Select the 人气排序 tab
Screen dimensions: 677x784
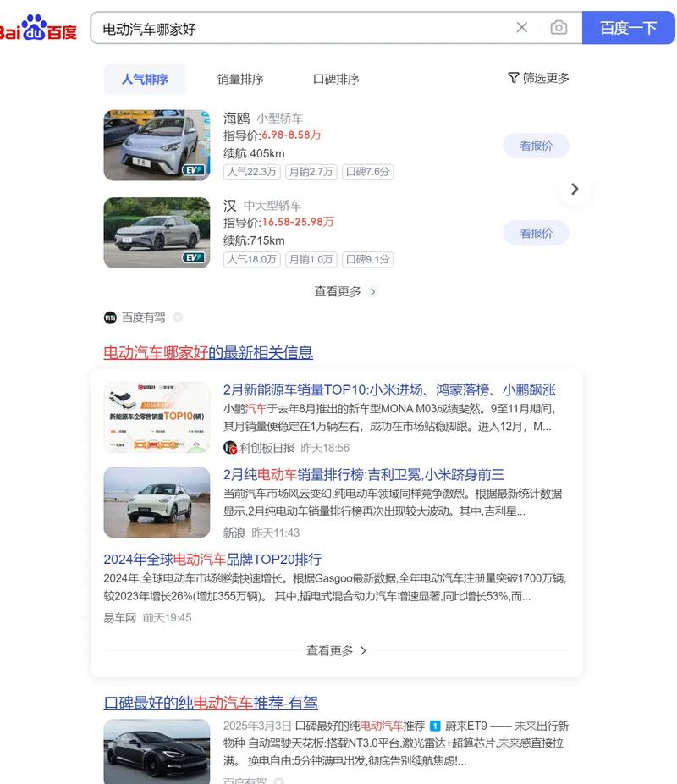coord(145,78)
